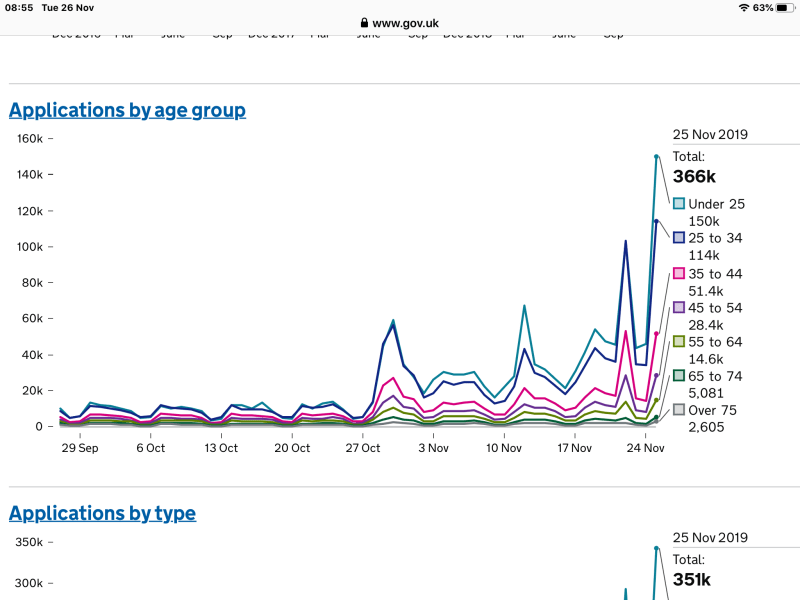The height and width of the screenshot is (600, 800).
Task: Tap the 25 to 34 data point at 114k
Action: tap(656, 221)
